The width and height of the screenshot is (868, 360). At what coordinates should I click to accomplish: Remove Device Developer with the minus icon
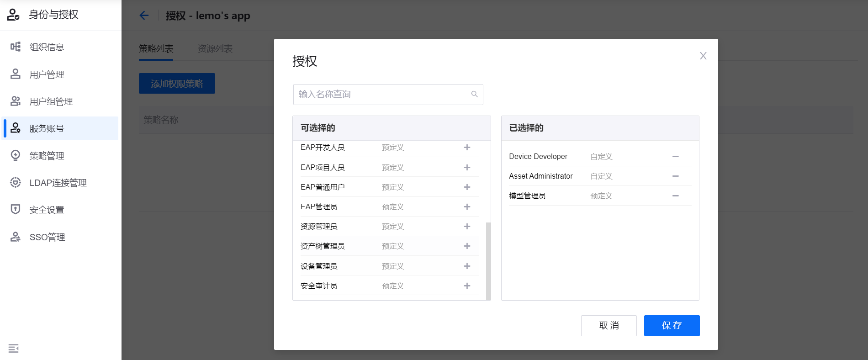675,157
